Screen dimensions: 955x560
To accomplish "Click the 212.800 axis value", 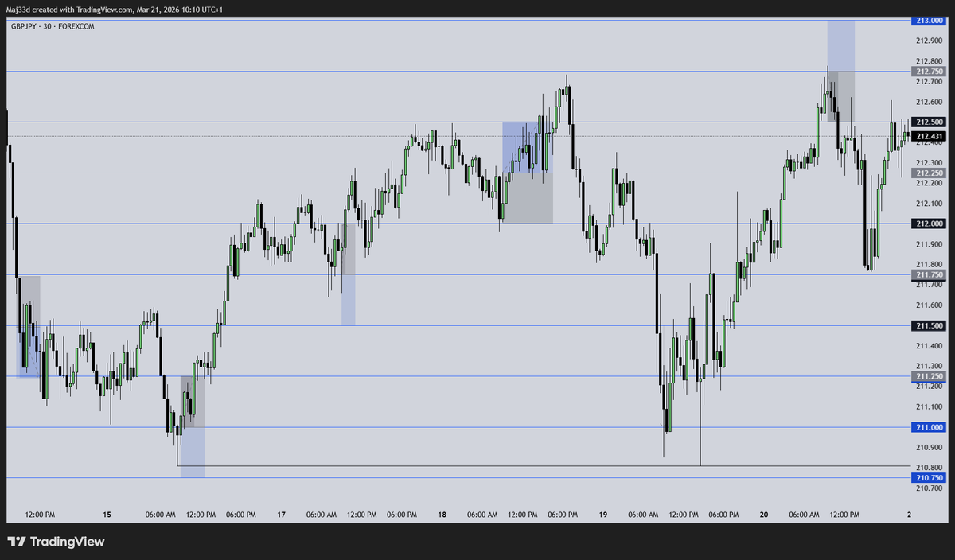I will [x=929, y=61].
